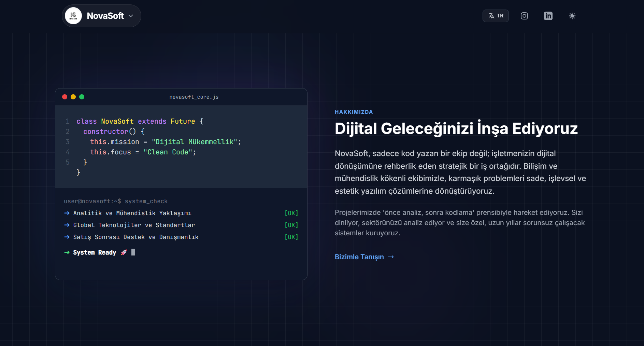Open Instagram profile icon in header
644x346 pixels.
pyautogui.click(x=524, y=16)
